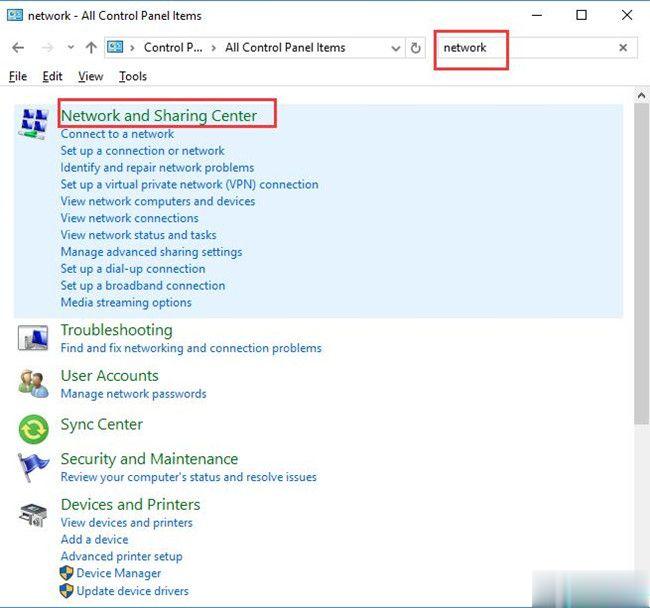650x608 pixels.
Task: Click the Back navigation arrow
Action: (x=18, y=48)
